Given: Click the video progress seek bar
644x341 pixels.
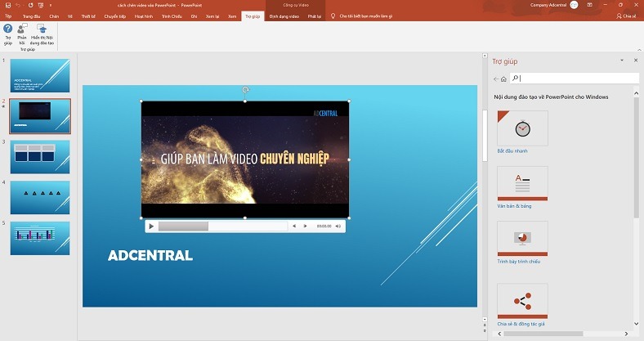Looking at the screenshot, I should click(x=223, y=226).
